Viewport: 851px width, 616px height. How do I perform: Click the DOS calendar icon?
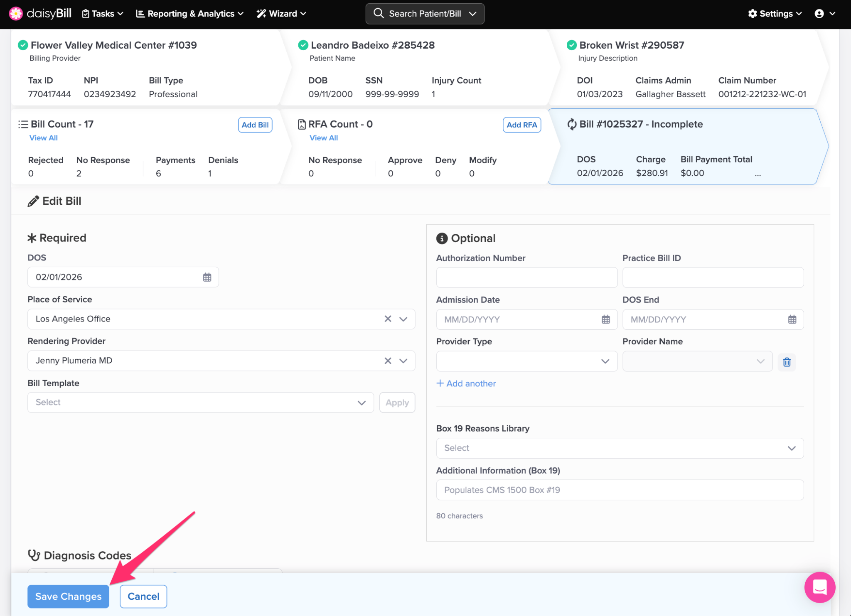tap(207, 277)
